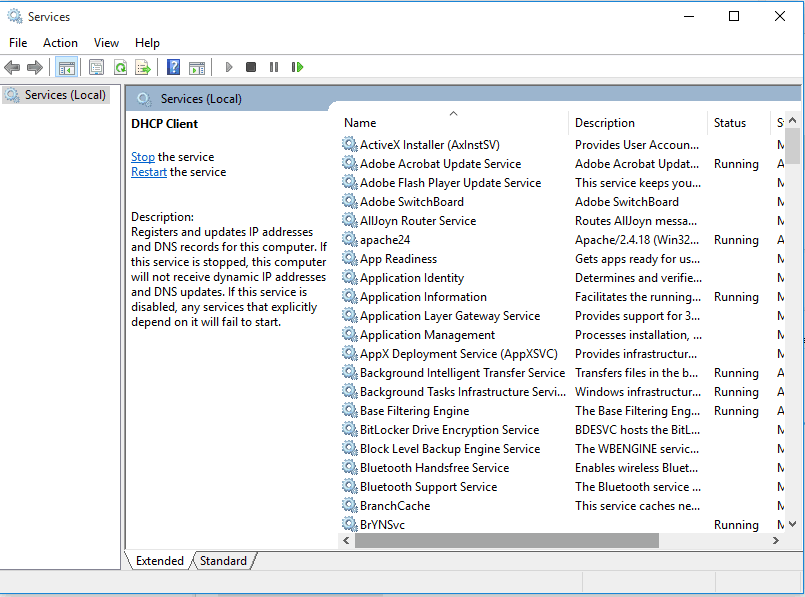Select the Application Identity service
The height and width of the screenshot is (597, 805).
coord(412,278)
